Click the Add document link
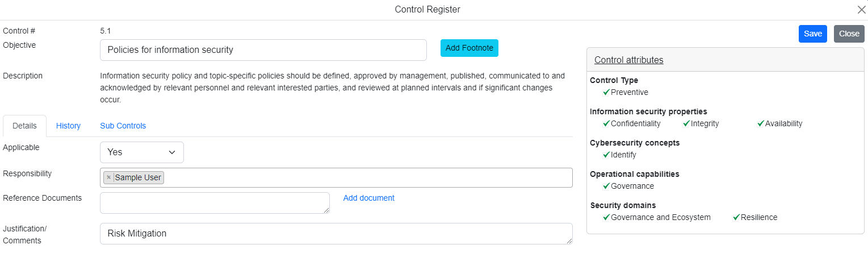The image size is (868, 253). pos(368,198)
